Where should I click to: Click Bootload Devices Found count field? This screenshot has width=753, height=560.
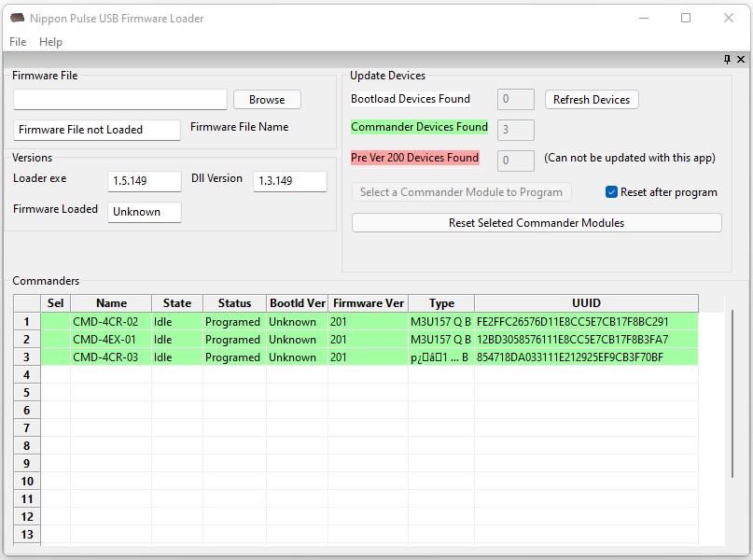pos(516,99)
